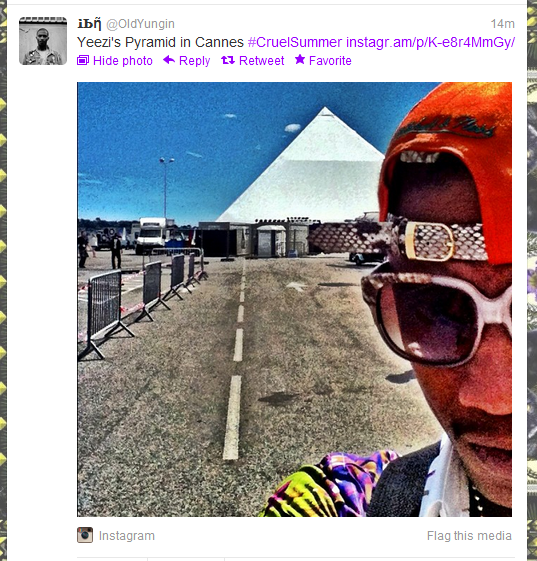The width and height of the screenshot is (537, 561).
Task: Flag this media link
Action: pos(469,536)
